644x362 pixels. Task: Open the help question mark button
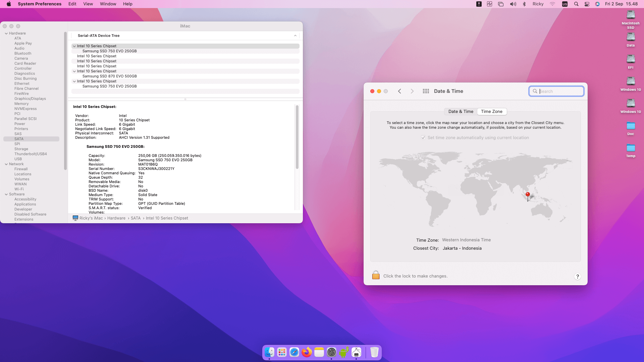(x=577, y=277)
